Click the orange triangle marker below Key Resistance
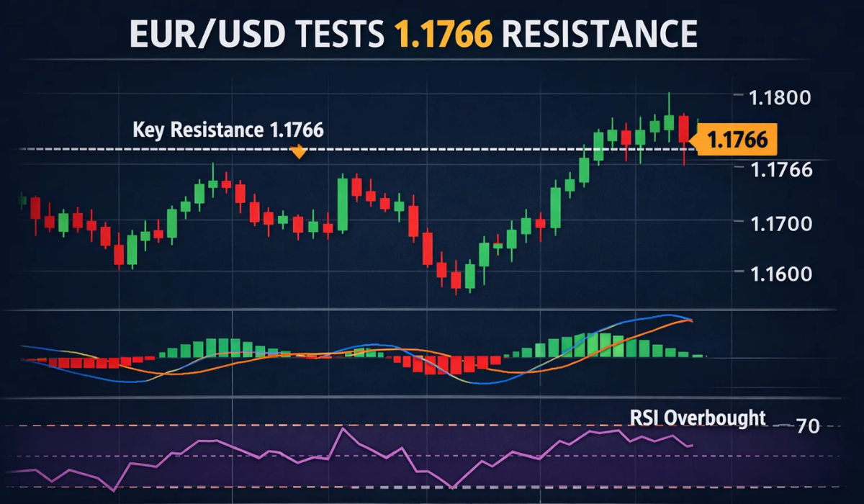 pos(298,152)
